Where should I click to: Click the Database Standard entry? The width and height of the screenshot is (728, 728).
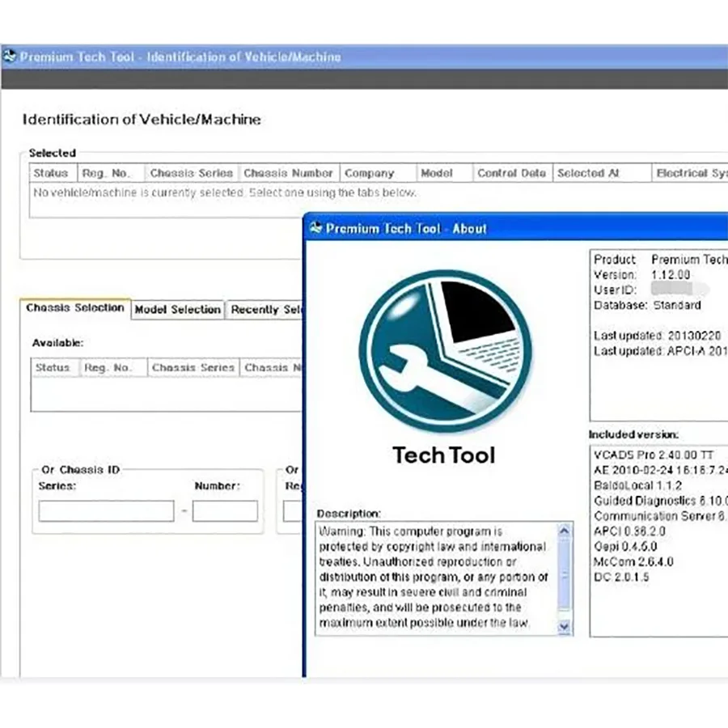click(647, 306)
